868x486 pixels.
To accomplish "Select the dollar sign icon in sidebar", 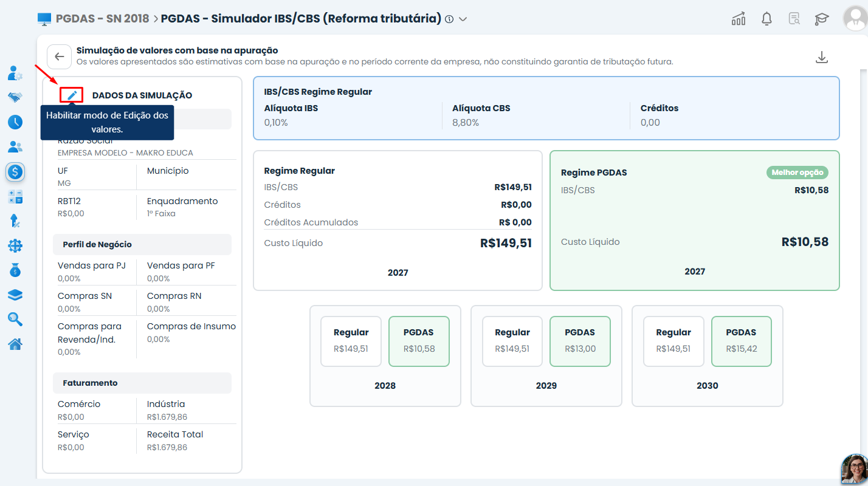I will (15, 172).
